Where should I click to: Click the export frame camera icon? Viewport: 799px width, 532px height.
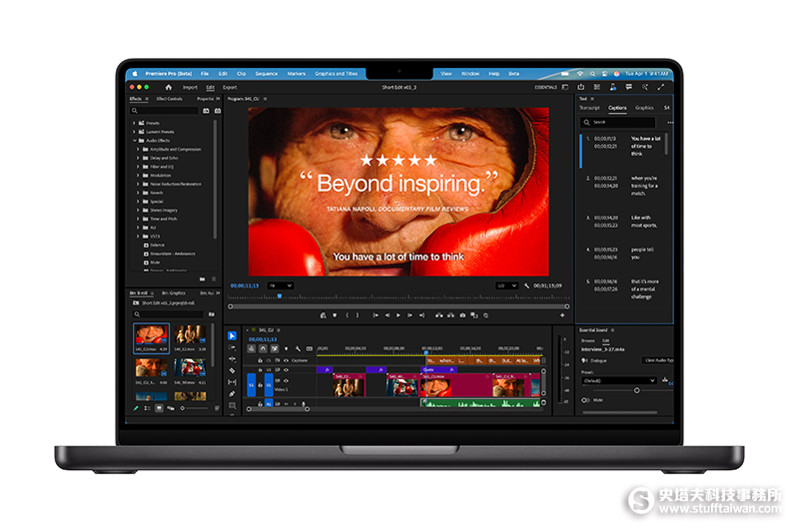click(461, 315)
